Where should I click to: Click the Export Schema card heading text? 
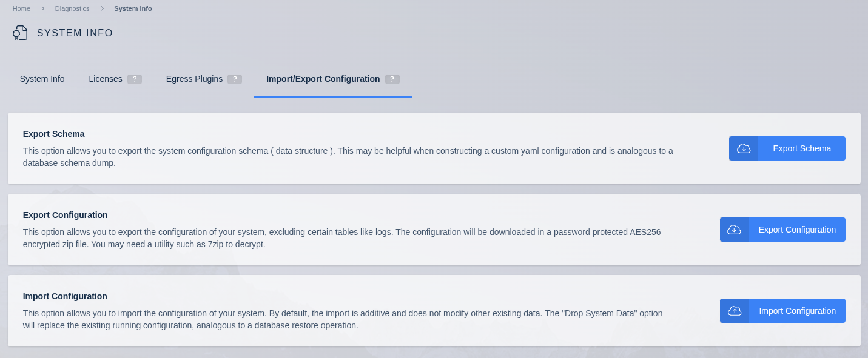pos(53,134)
